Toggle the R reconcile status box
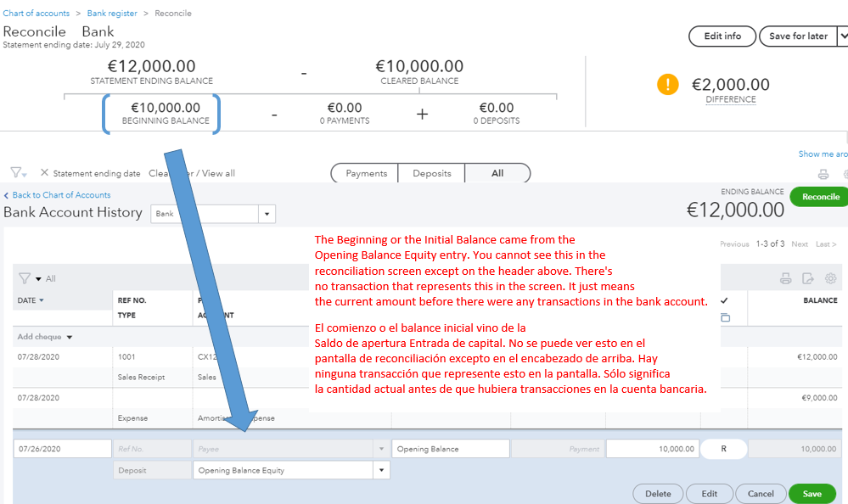The image size is (848, 504). pyautogui.click(x=723, y=449)
